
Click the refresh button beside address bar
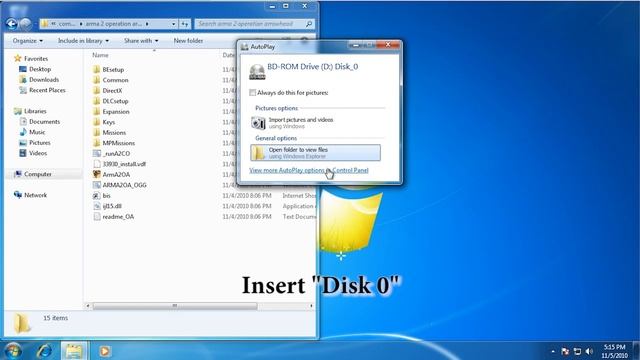tap(185, 24)
